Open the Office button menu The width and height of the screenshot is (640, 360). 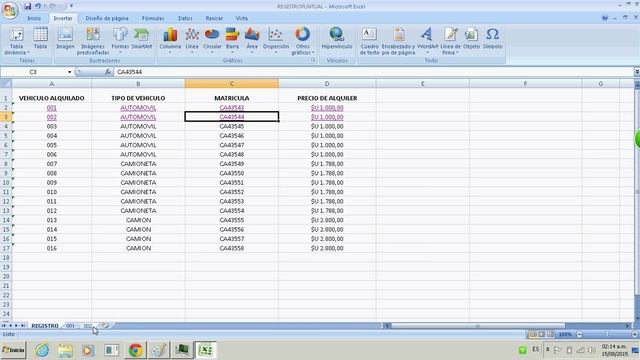pyautogui.click(x=10, y=10)
